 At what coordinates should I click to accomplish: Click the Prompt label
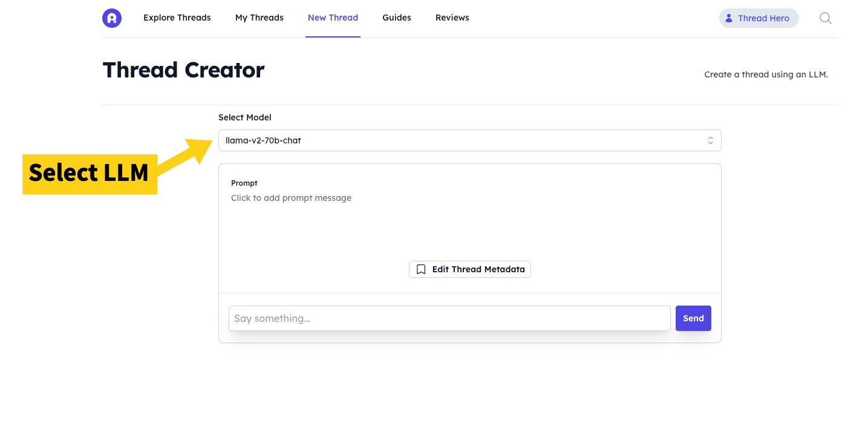pos(244,183)
